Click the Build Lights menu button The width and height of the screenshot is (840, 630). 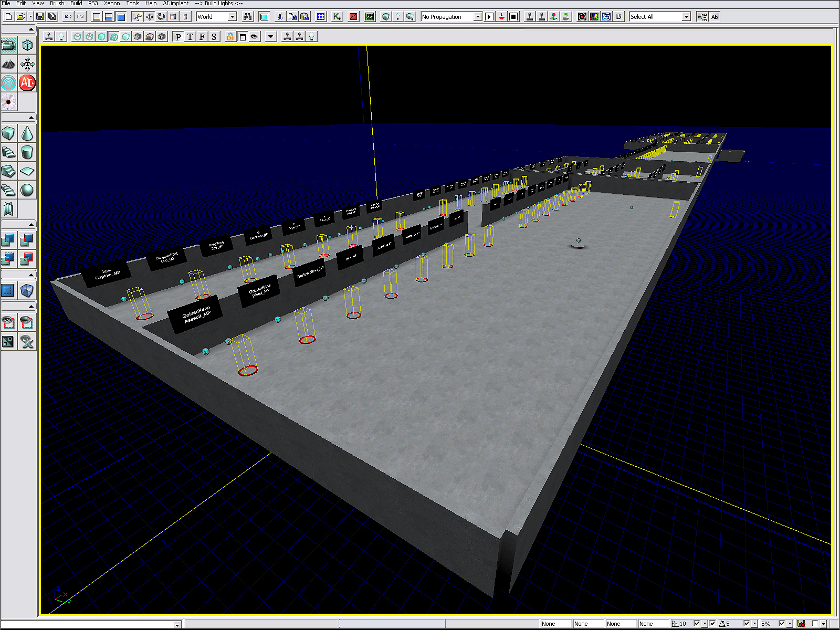[218, 3]
